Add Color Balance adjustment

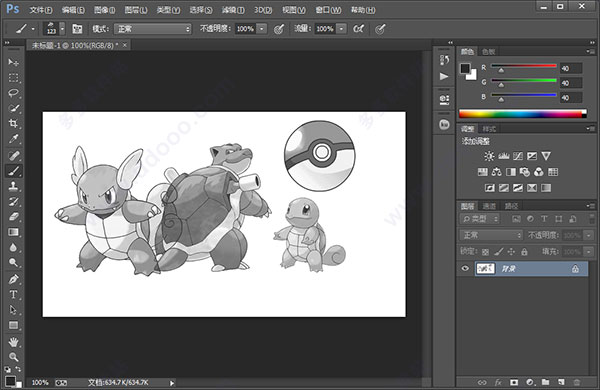(497, 172)
